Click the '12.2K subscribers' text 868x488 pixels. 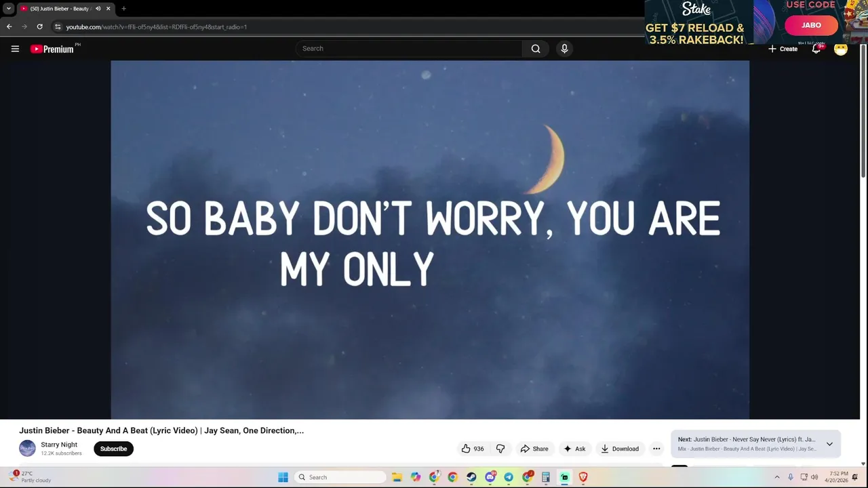click(61, 453)
